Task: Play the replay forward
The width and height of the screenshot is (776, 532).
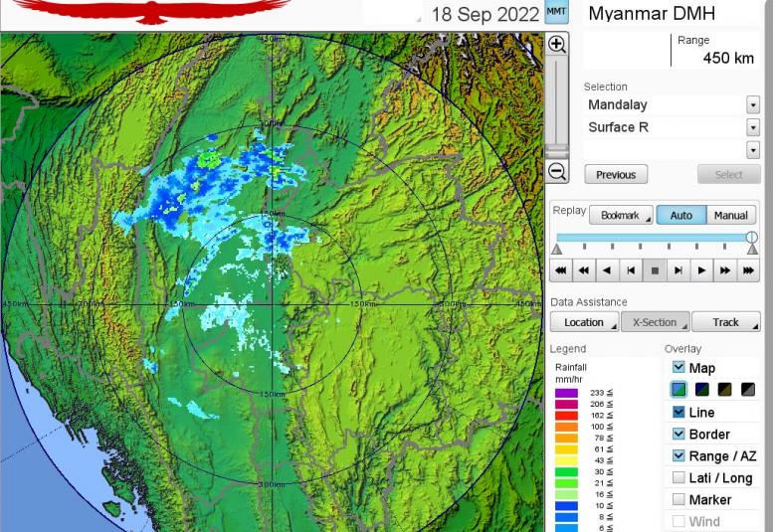Action: (x=702, y=269)
